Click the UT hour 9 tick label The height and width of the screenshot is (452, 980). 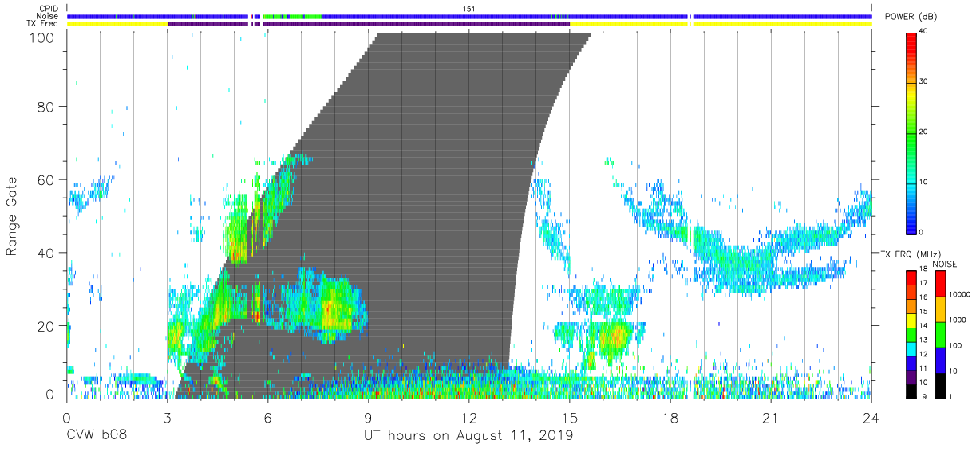[368, 417]
